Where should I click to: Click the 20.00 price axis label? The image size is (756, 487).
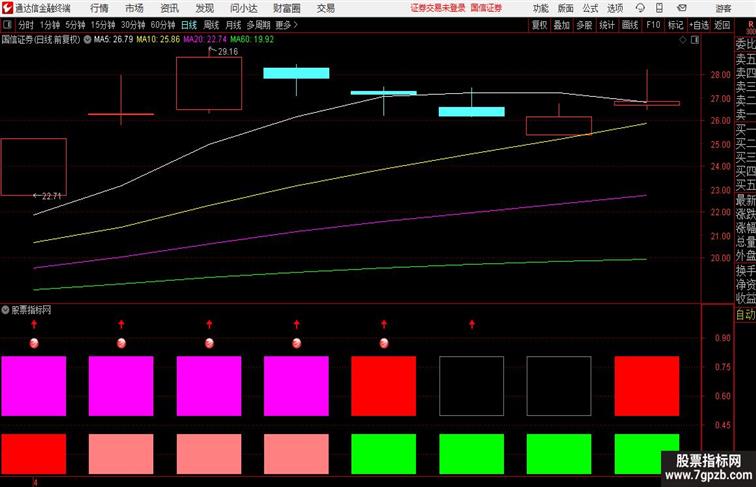pyautogui.click(x=721, y=258)
